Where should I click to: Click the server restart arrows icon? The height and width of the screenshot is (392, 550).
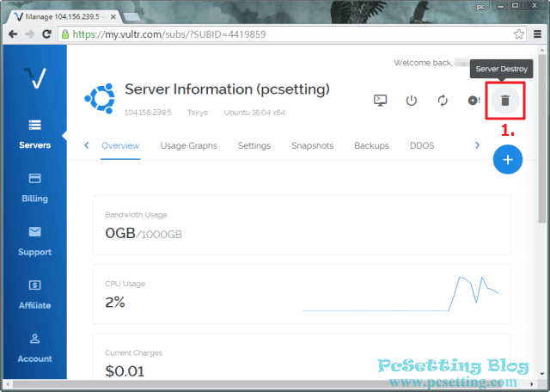pos(443,101)
